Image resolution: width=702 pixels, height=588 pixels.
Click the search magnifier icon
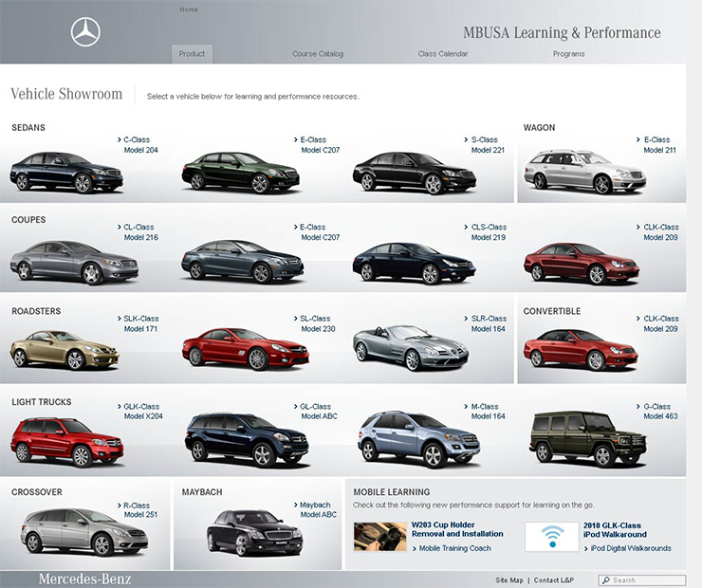(x=604, y=580)
